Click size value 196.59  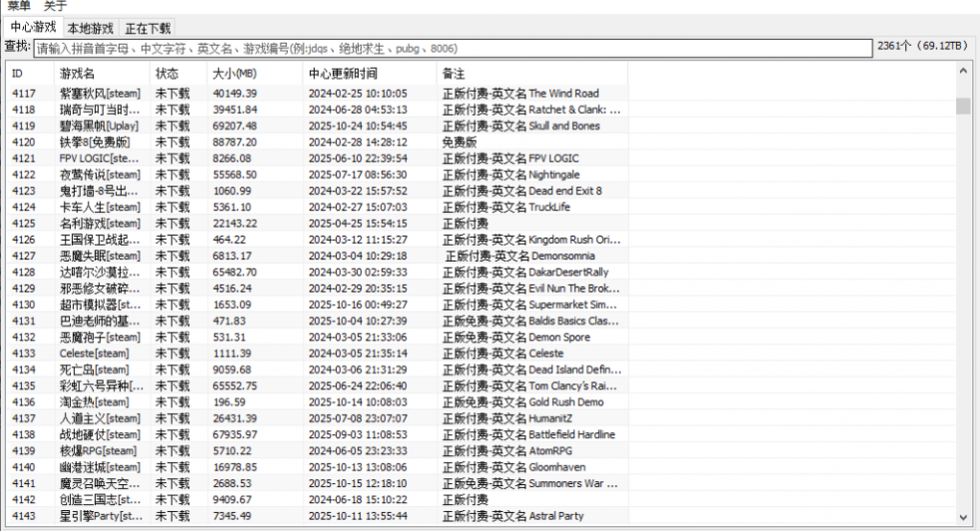click(x=229, y=401)
